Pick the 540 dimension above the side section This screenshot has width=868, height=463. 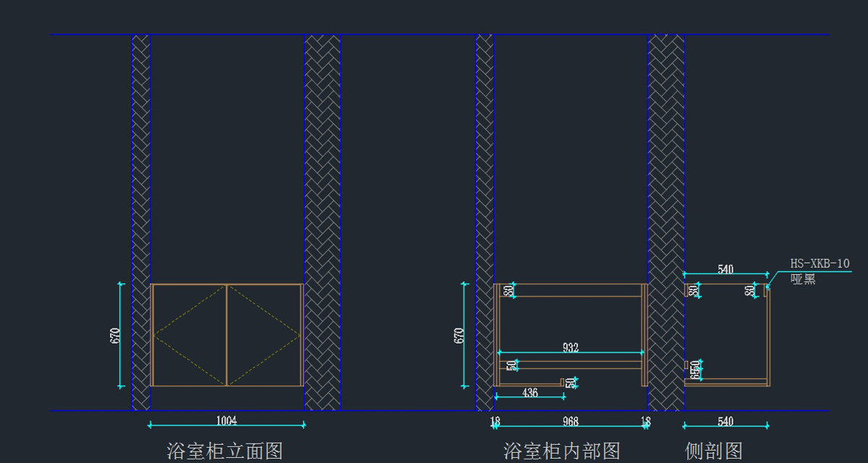(726, 270)
